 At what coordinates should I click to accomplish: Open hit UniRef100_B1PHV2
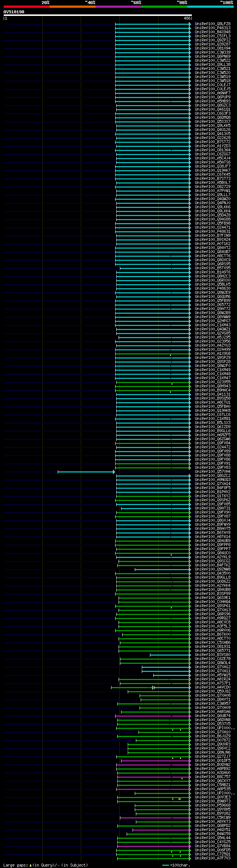pyautogui.click(x=213, y=492)
